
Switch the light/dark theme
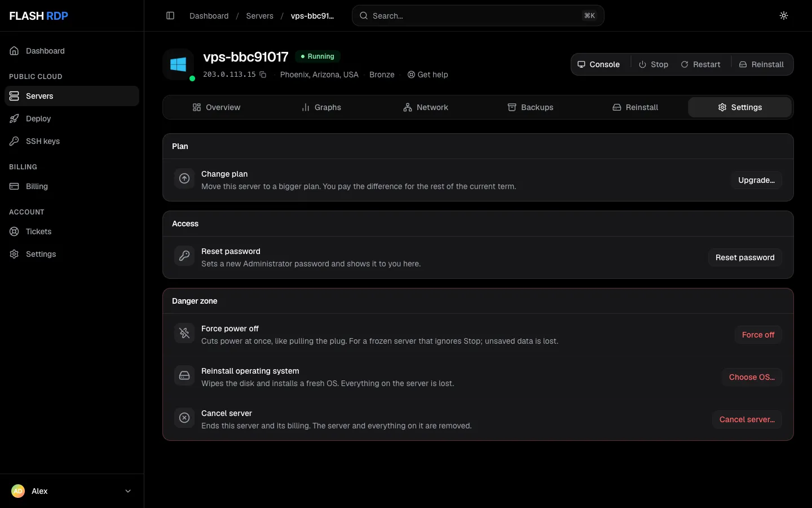point(784,16)
